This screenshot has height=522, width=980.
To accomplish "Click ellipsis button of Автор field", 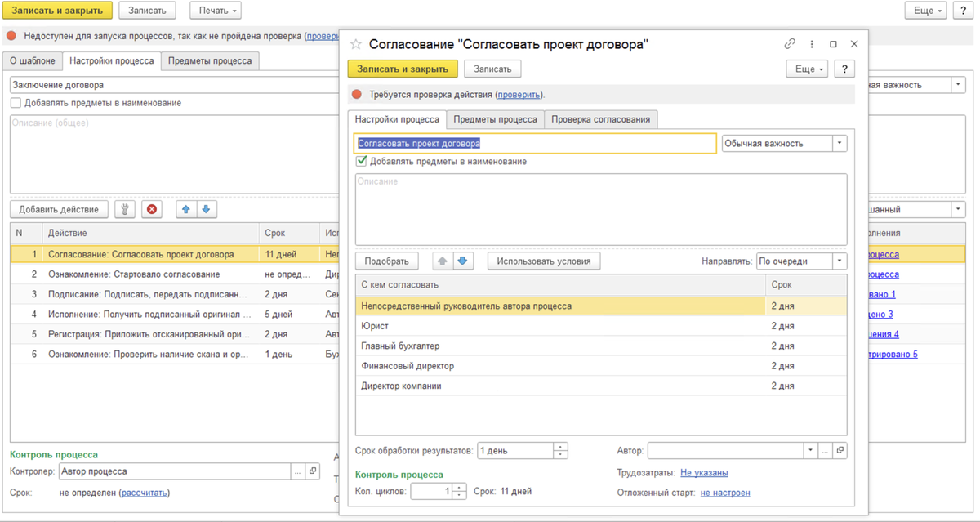I will (x=826, y=450).
